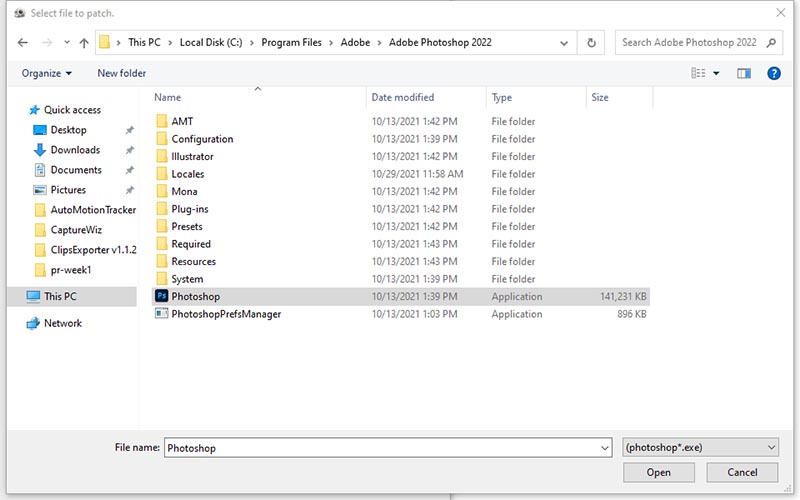
Task: Select the Locales folder icon
Action: coord(162,173)
